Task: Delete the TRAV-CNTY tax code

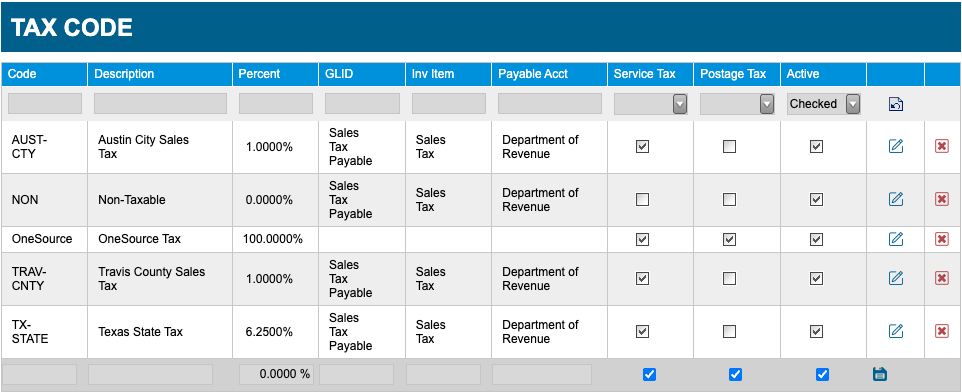Action: [942, 279]
